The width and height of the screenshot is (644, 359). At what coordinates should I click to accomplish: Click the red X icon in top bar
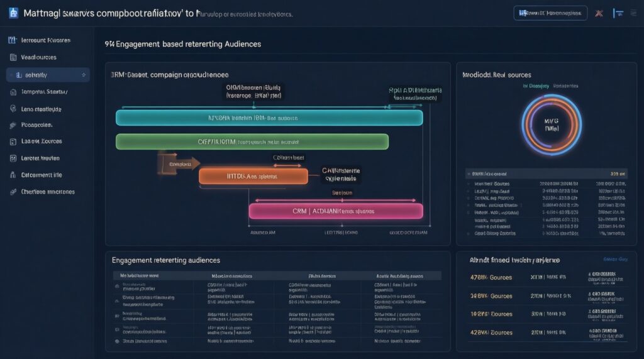[599, 13]
